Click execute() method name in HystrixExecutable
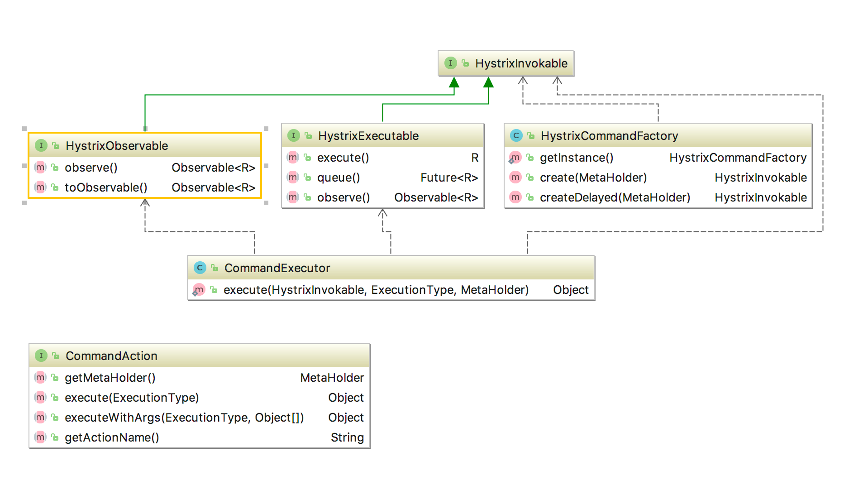Screen dimensions: 868x490 point(343,158)
